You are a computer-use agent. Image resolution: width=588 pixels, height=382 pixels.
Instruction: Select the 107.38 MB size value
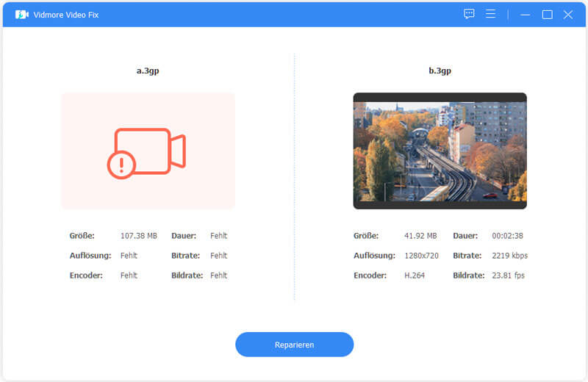tap(138, 236)
